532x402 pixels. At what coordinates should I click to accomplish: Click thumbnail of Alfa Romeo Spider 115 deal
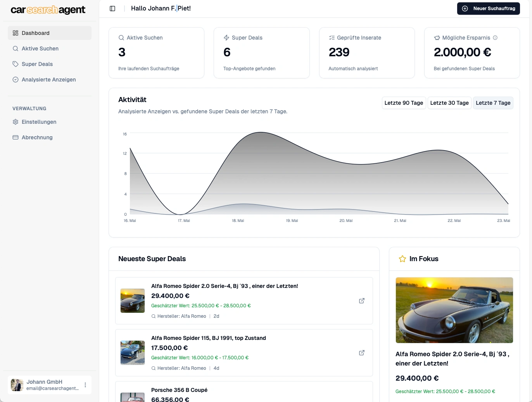(x=133, y=353)
